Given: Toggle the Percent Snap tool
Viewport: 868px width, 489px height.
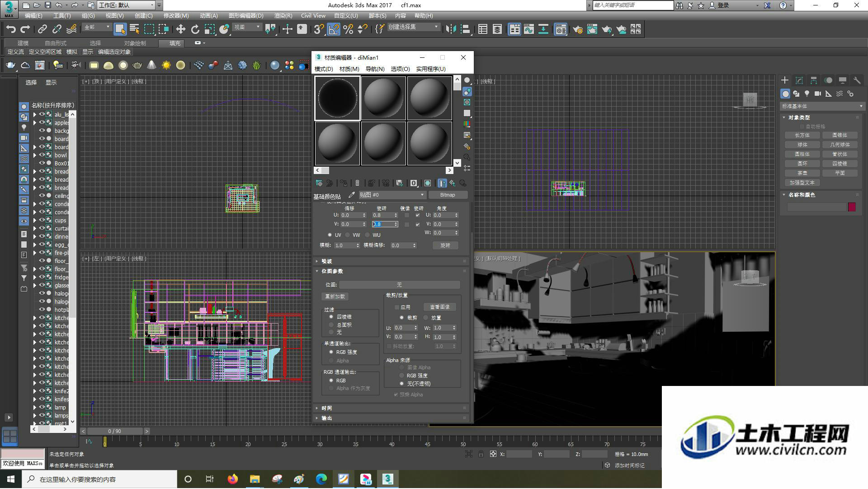Looking at the screenshot, I should (x=348, y=29).
